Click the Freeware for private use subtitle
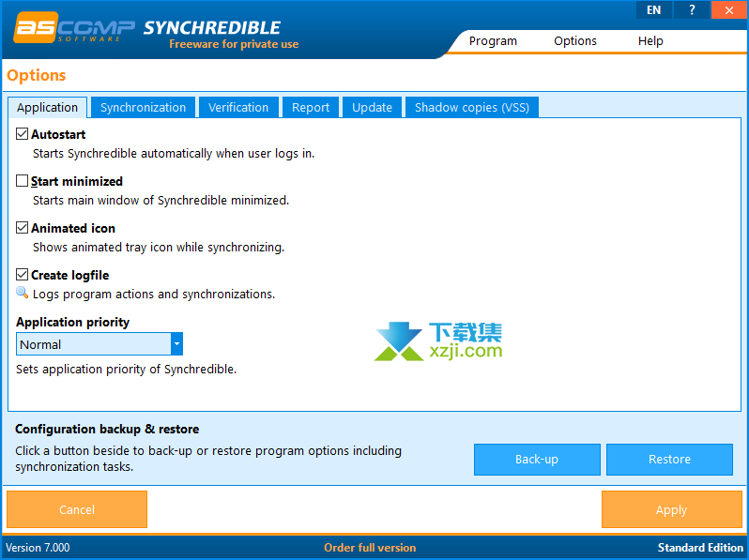The width and height of the screenshot is (749, 560). pos(234,44)
